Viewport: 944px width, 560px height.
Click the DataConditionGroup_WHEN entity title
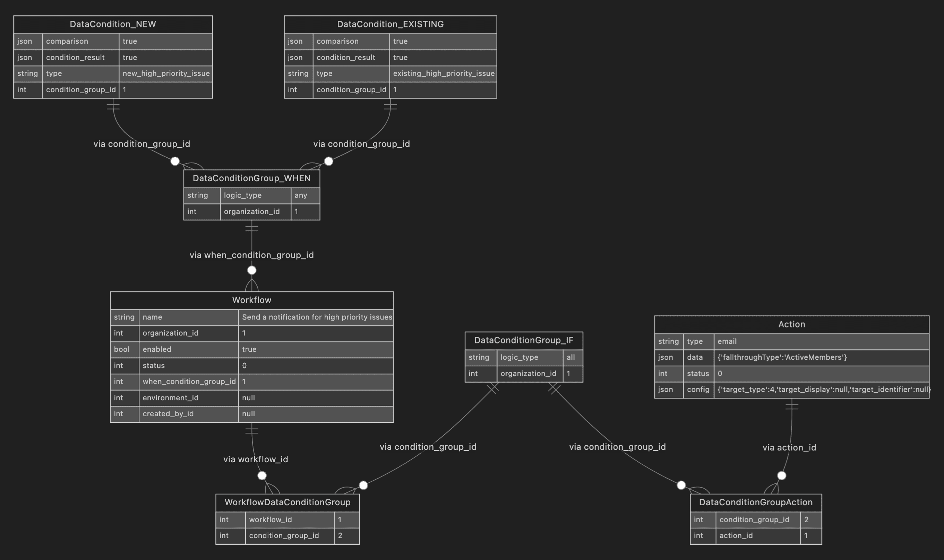click(x=252, y=178)
